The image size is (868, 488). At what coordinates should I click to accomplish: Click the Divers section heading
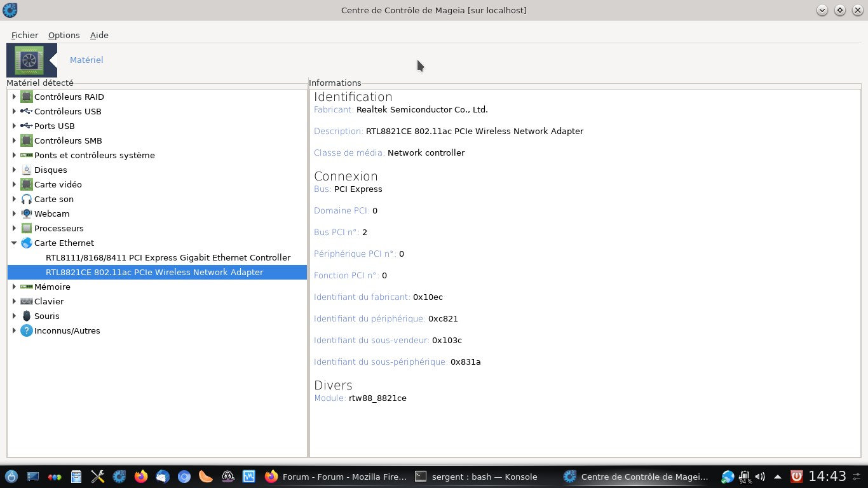333,385
